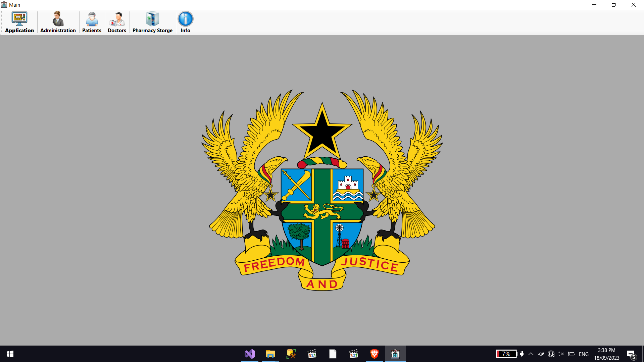Click the battery 7% indicator
The image size is (644, 362).
pyautogui.click(x=506, y=354)
